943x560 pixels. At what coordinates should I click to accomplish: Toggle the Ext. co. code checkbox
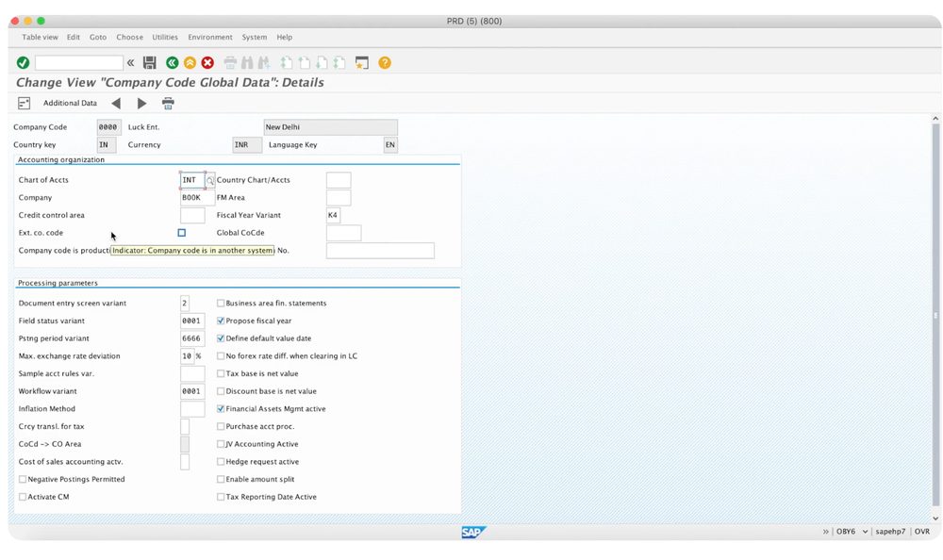(182, 233)
